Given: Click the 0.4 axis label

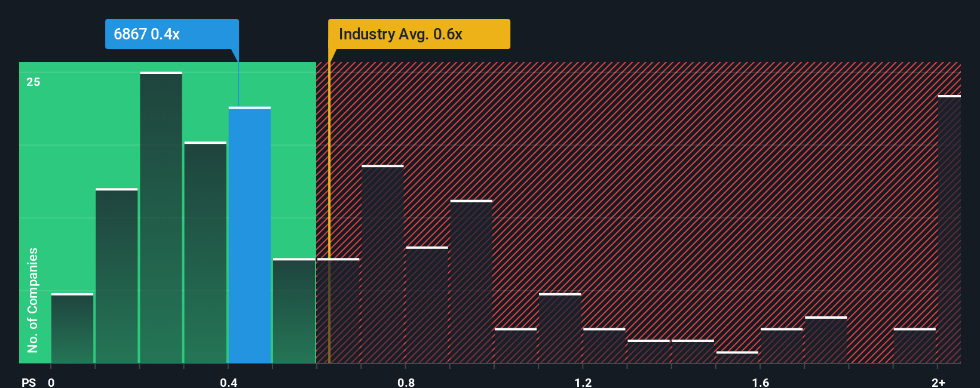Looking at the screenshot, I should tap(229, 382).
